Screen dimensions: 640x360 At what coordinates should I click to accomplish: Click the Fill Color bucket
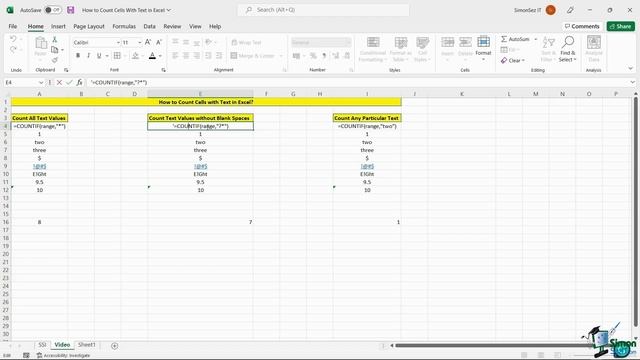tap(136, 56)
